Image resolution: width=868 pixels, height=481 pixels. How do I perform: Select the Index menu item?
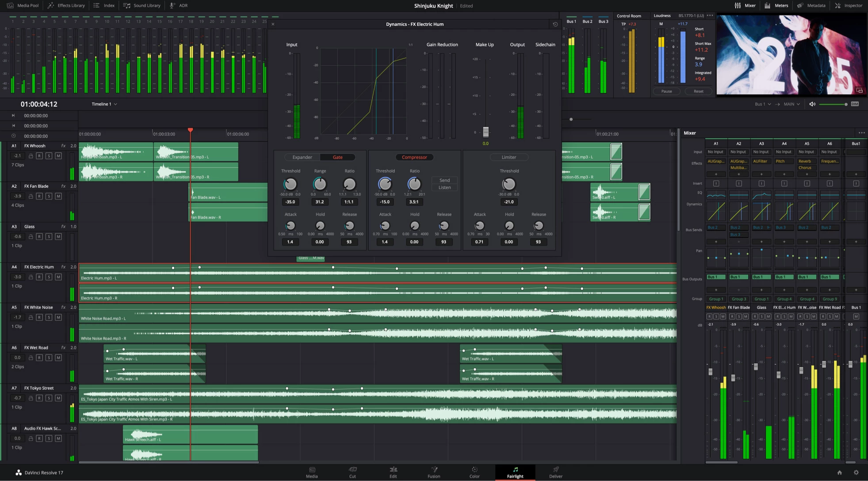coord(104,5)
